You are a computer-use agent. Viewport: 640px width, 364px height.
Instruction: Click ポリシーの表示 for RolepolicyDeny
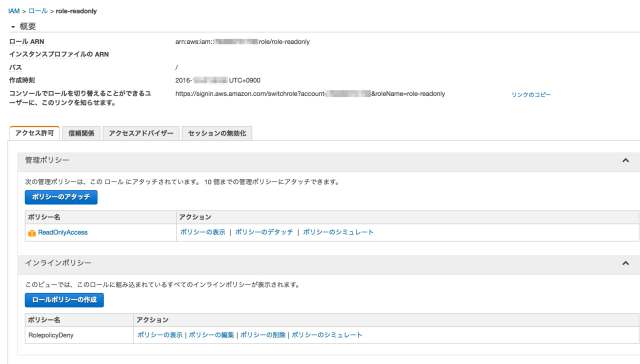(160, 335)
